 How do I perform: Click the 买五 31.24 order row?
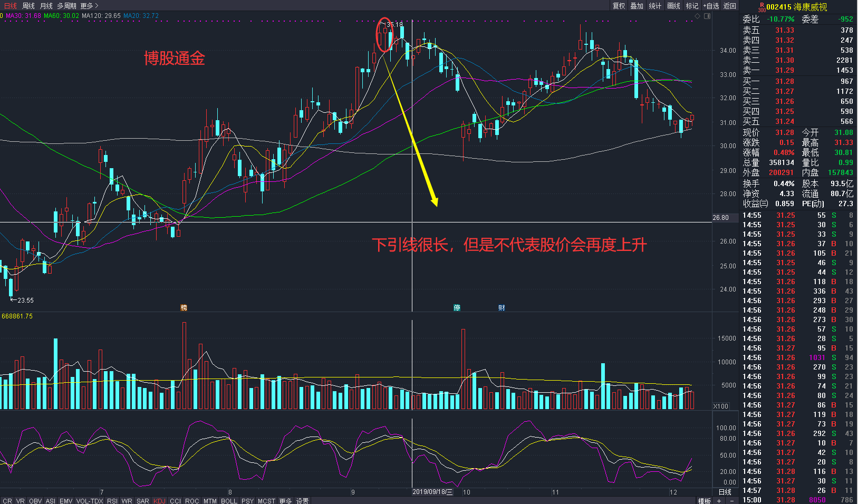(798, 121)
